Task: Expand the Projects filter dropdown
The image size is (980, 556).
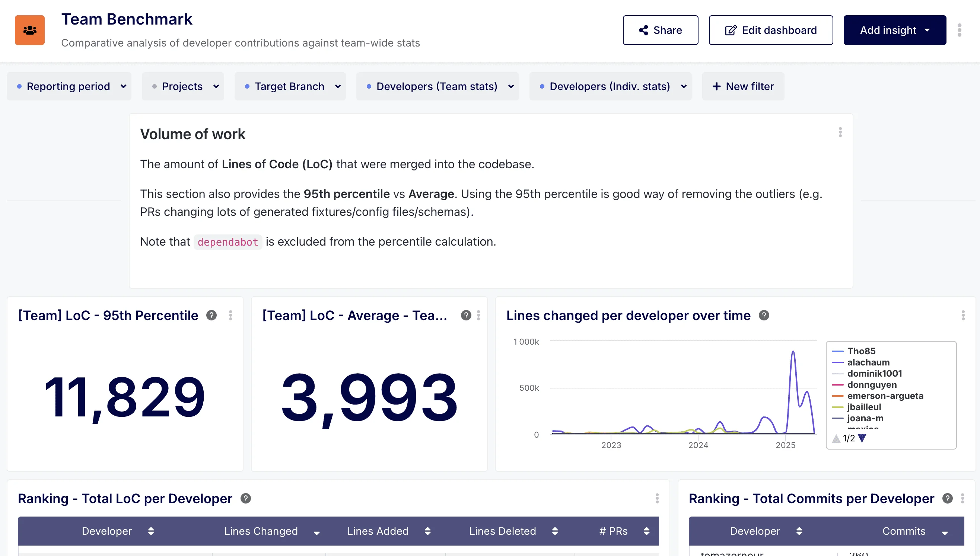Action: pos(182,86)
